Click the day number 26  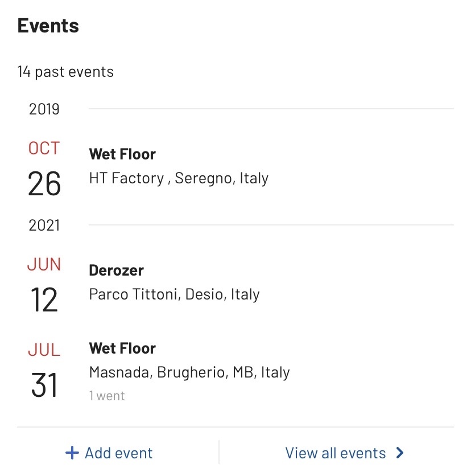pos(44,183)
